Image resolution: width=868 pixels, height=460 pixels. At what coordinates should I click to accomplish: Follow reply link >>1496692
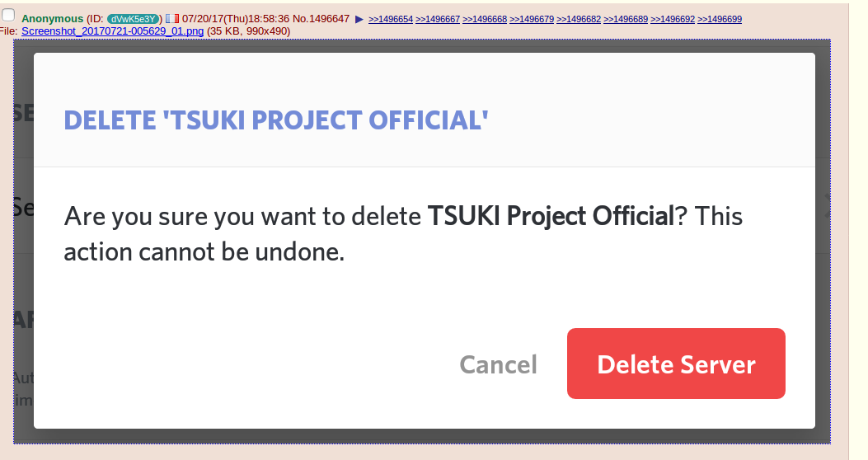673,19
